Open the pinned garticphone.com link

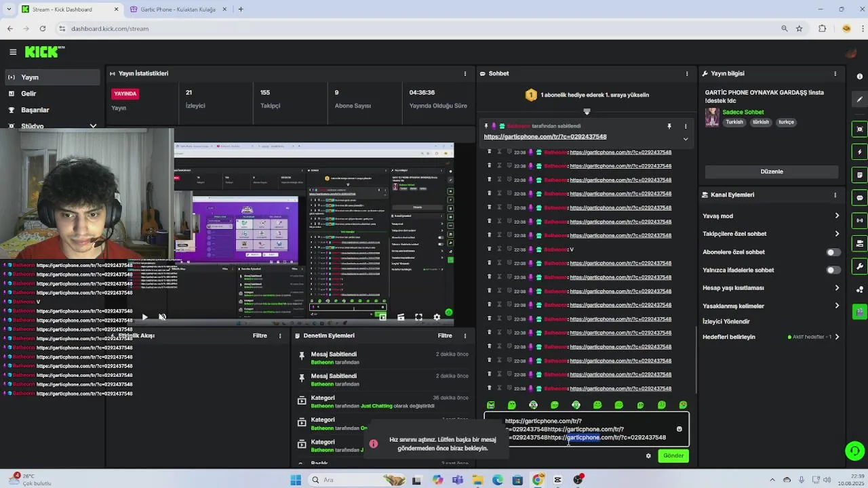[545, 137]
